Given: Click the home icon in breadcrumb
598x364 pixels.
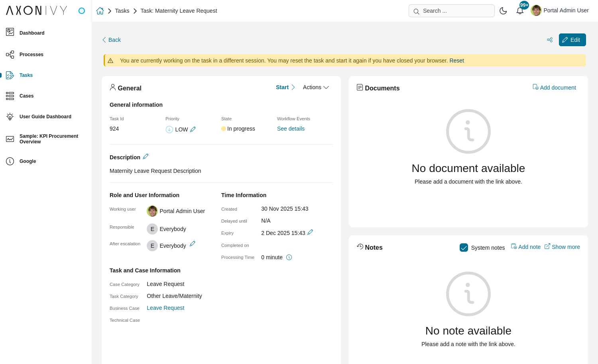Looking at the screenshot, I should [100, 10].
